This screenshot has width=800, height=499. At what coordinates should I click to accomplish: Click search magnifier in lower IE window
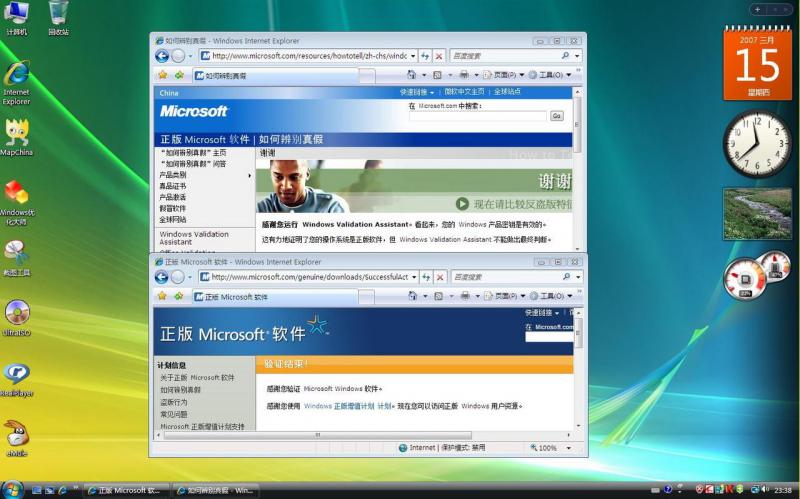(x=566, y=277)
